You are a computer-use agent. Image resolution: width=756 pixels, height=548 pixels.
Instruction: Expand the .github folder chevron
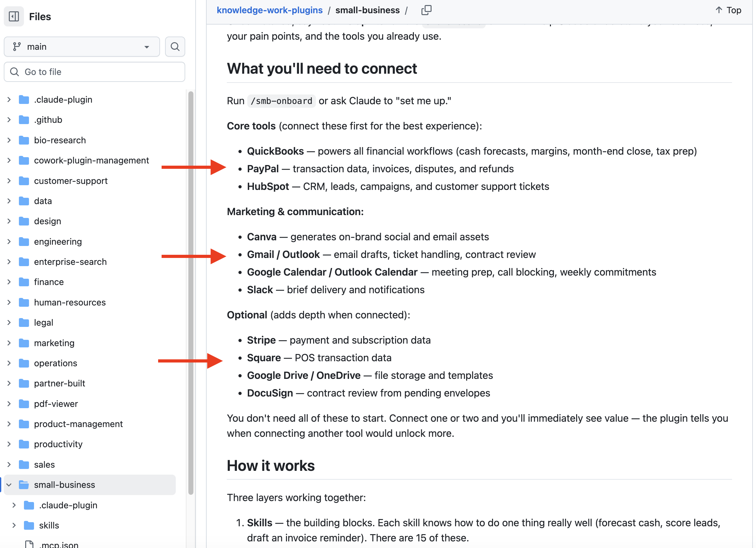pos(9,120)
